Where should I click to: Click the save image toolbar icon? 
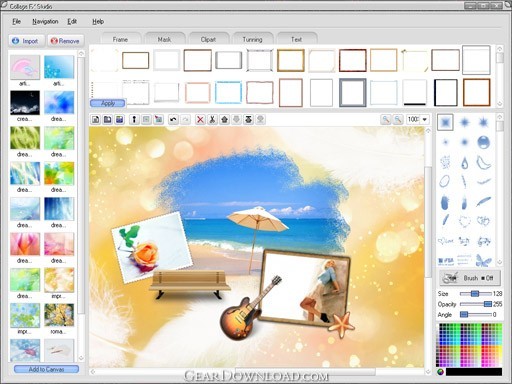click(x=119, y=119)
